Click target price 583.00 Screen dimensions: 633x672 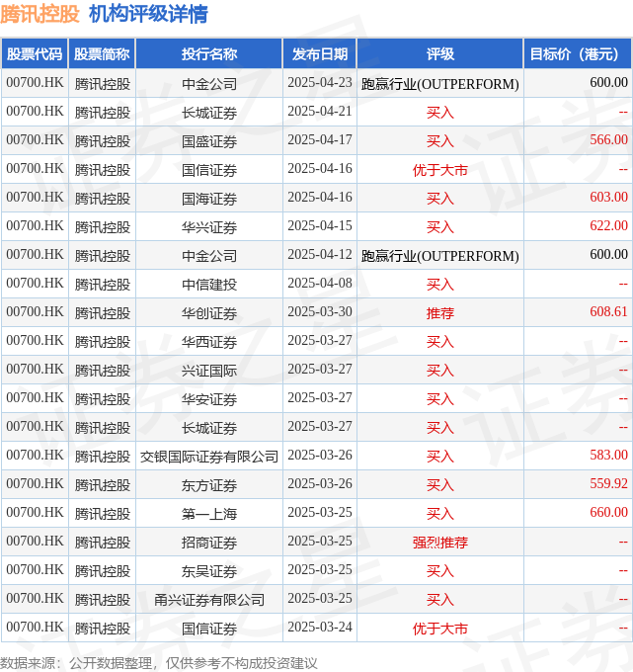coord(608,455)
